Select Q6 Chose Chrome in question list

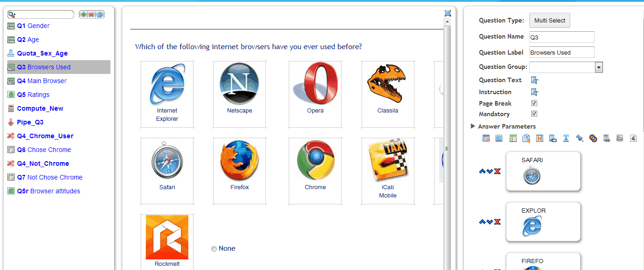(x=44, y=150)
